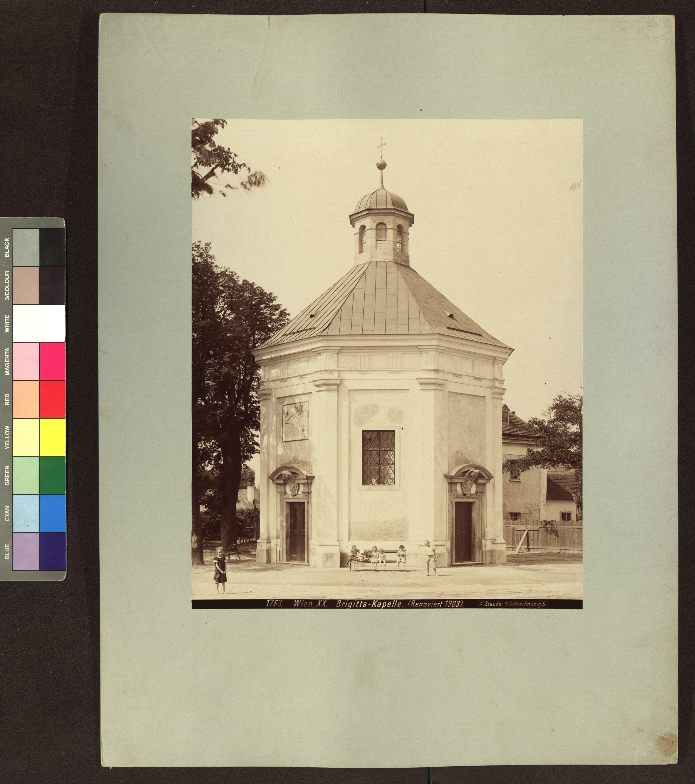Screen dimensions: 695x784
Task: Pick the brownish swatch in the 3/COLOUR row
Action: pos(26,285)
